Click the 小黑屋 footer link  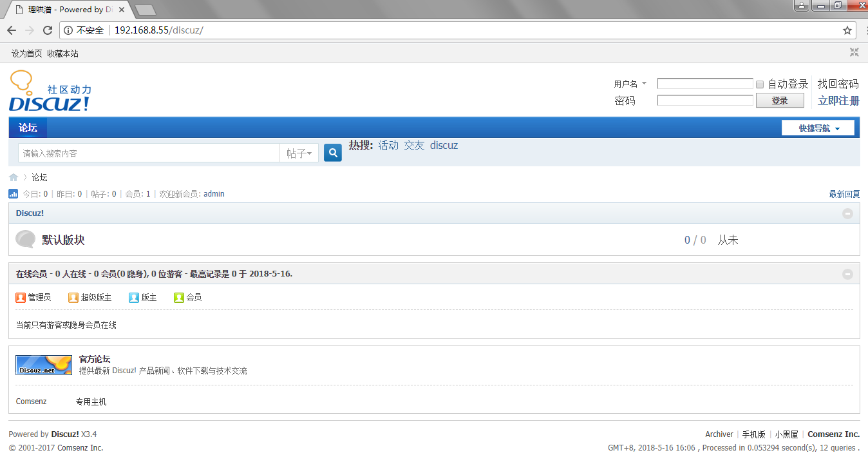[x=786, y=434]
